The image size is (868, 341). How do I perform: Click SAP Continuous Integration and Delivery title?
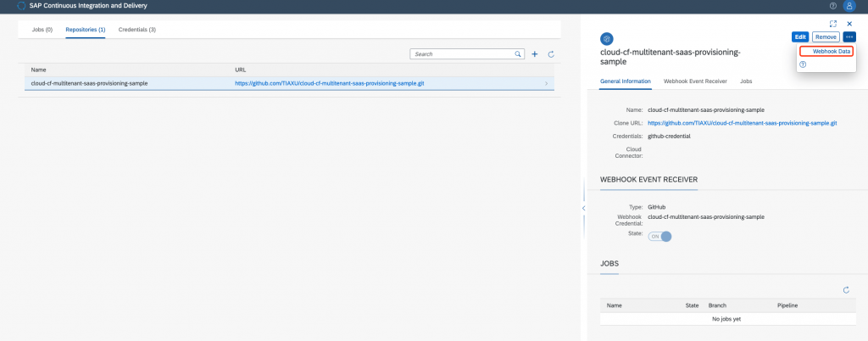point(88,6)
